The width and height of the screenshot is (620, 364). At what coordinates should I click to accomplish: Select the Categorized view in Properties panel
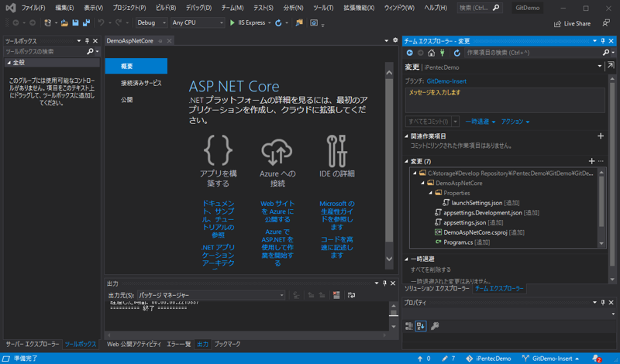pyautogui.click(x=409, y=326)
